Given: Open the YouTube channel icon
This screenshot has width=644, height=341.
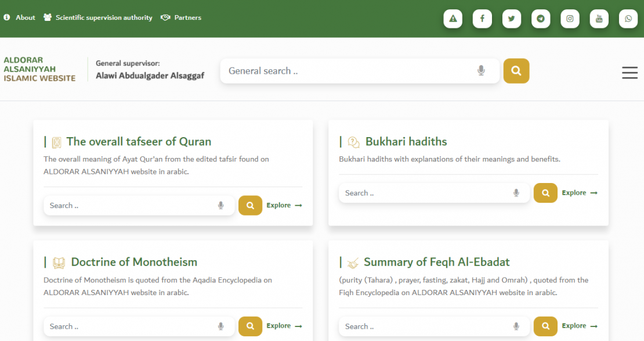Looking at the screenshot, I should [x=599, y=19].
